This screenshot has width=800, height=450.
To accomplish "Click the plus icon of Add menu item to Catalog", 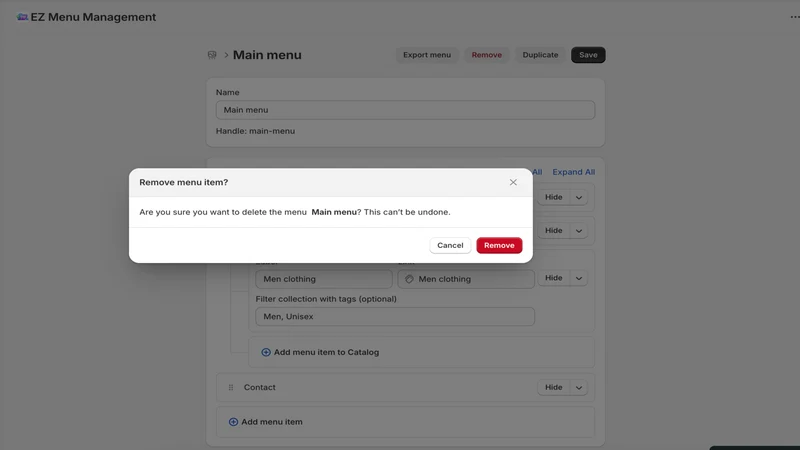I will point(266,352).
